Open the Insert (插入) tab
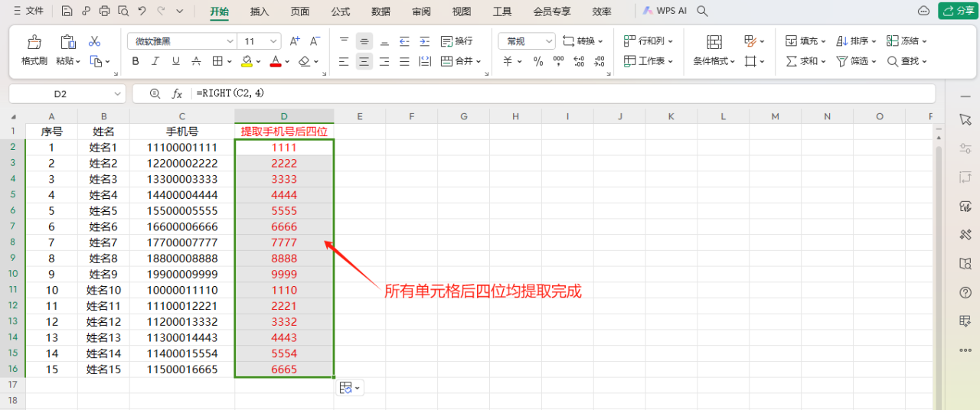This screenshot has height=410, width=980. tap(260, 11)
